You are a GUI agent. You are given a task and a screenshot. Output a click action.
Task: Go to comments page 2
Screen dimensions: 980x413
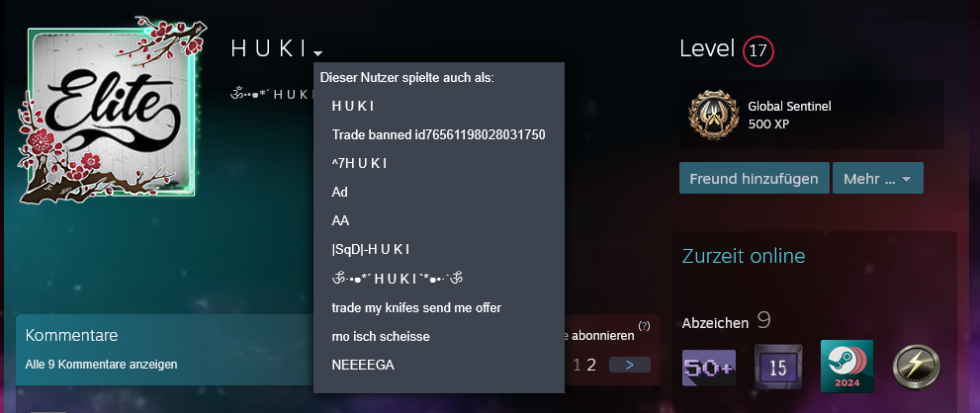click(591, 365)
